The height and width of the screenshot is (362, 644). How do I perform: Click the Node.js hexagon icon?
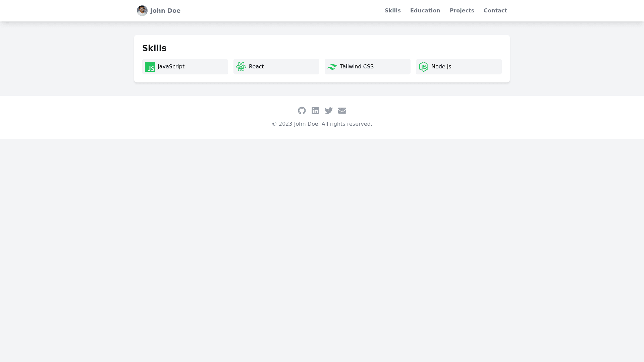point(424,67)
